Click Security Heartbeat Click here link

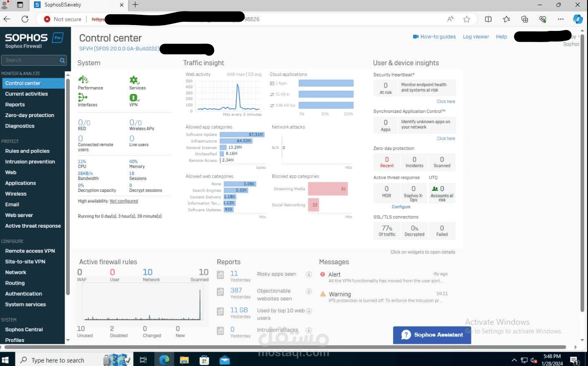pos(446,101)
